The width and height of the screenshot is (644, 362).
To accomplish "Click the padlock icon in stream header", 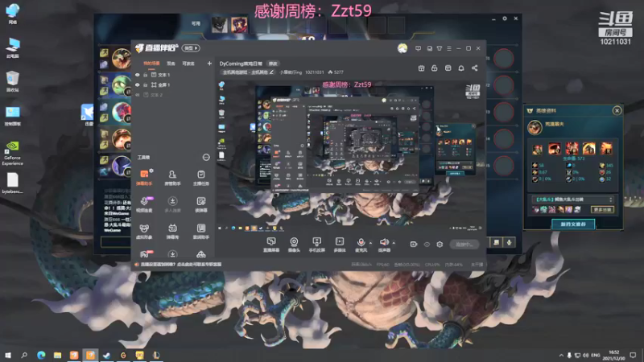I will pos(434,68).
